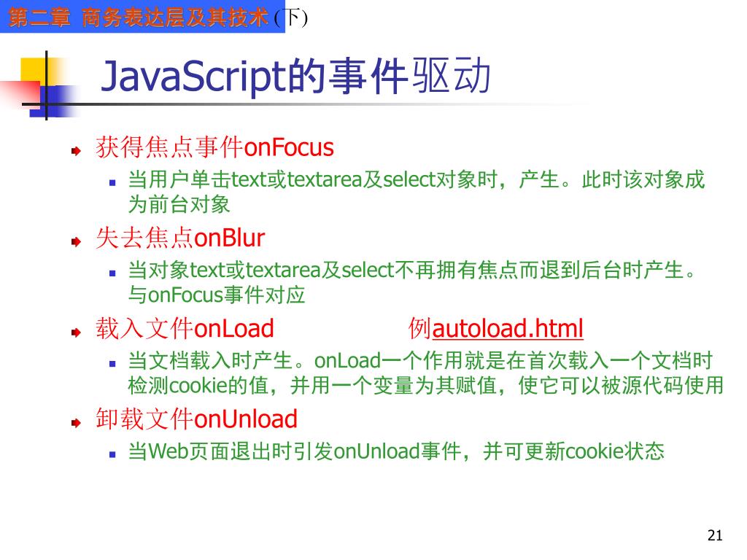Click the text starting 当对象text或textarea及select
The width and height of the screenshot is (747, 560).
pos(412,270)
